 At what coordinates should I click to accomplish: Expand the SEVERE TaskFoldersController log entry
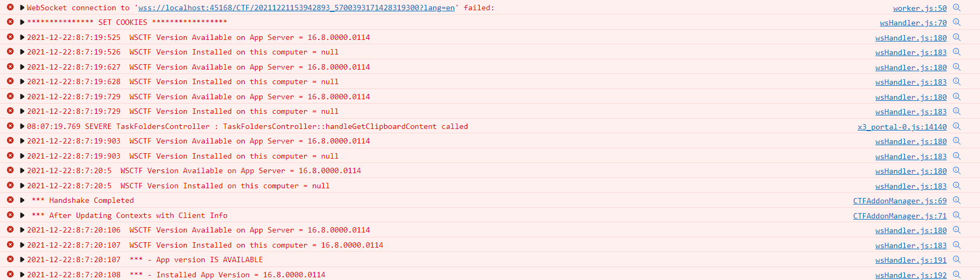click(22, 126)
